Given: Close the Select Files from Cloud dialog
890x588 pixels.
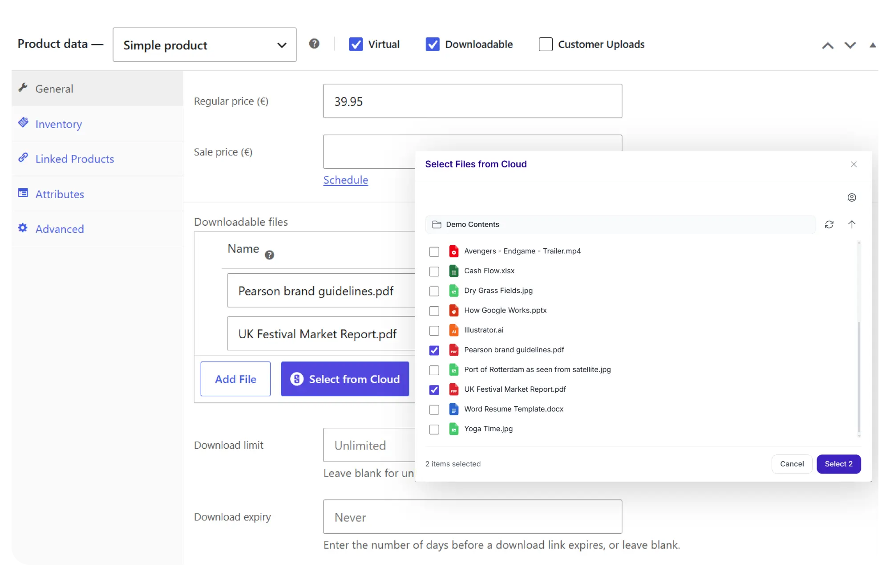Looking at the screenshot, I should click(854, 164).
